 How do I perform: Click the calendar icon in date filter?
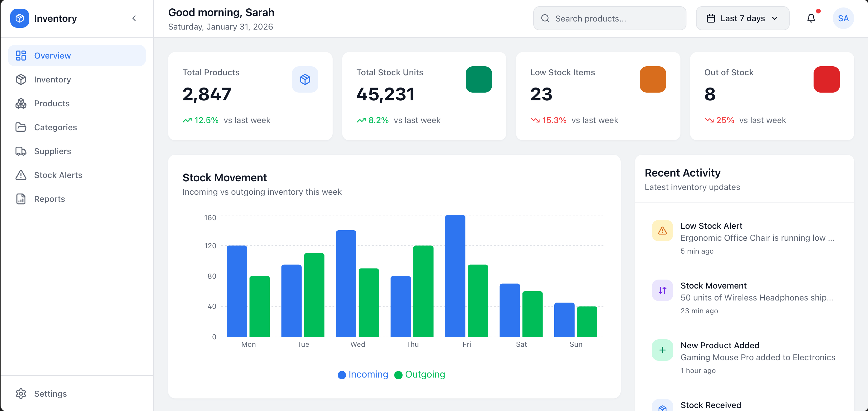711,18
